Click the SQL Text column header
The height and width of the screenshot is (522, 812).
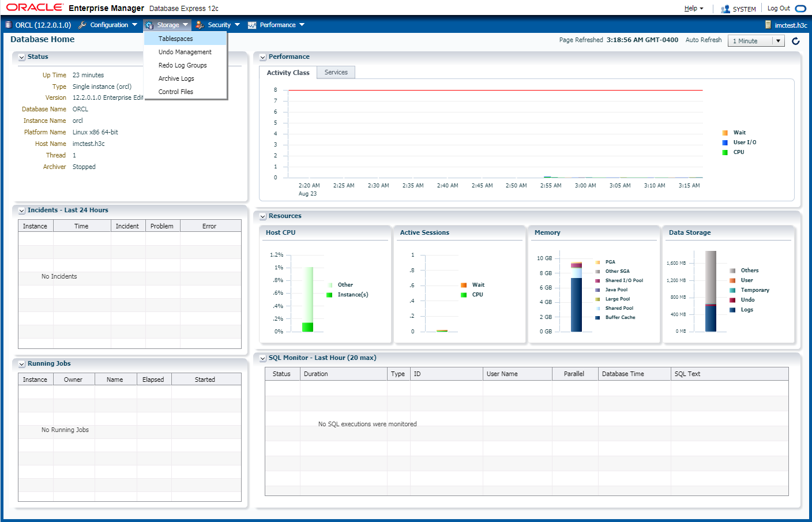click(x=730, y=374)
